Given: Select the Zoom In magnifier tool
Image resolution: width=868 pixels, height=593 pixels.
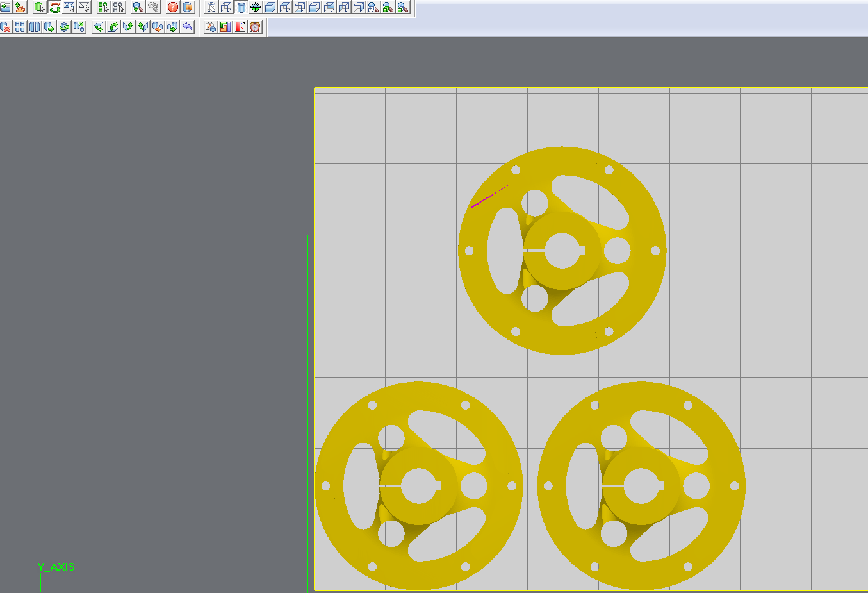Looking at the screenshot, I should point(137,8).
